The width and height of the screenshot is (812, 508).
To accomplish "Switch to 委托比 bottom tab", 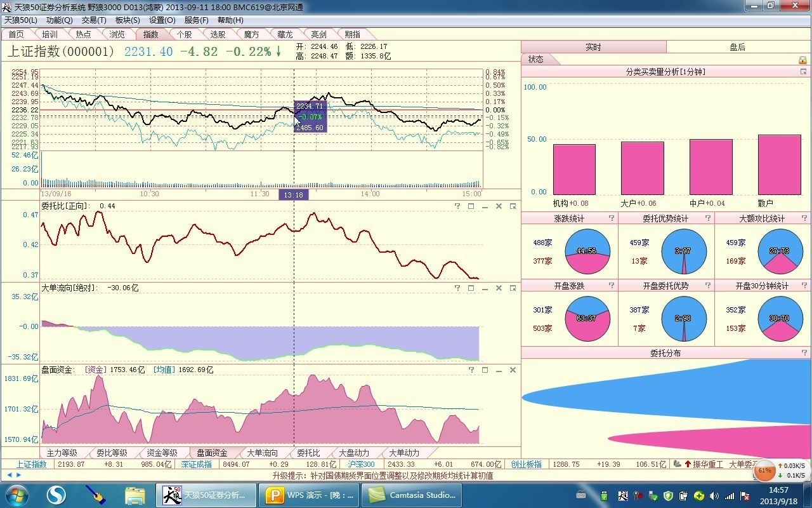I will click(x=309, y=453).
